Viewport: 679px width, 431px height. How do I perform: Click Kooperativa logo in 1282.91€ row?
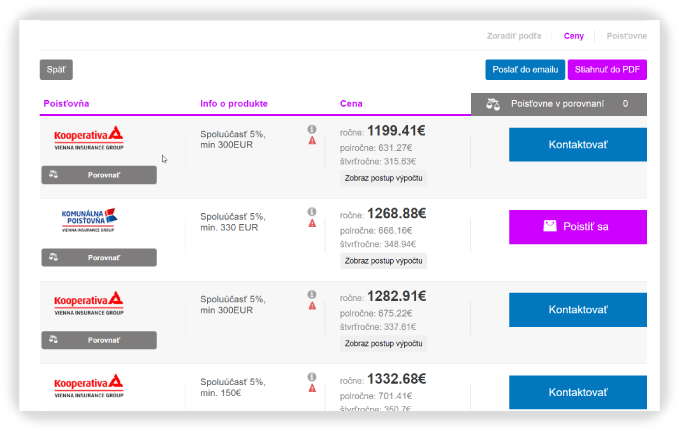89,303
